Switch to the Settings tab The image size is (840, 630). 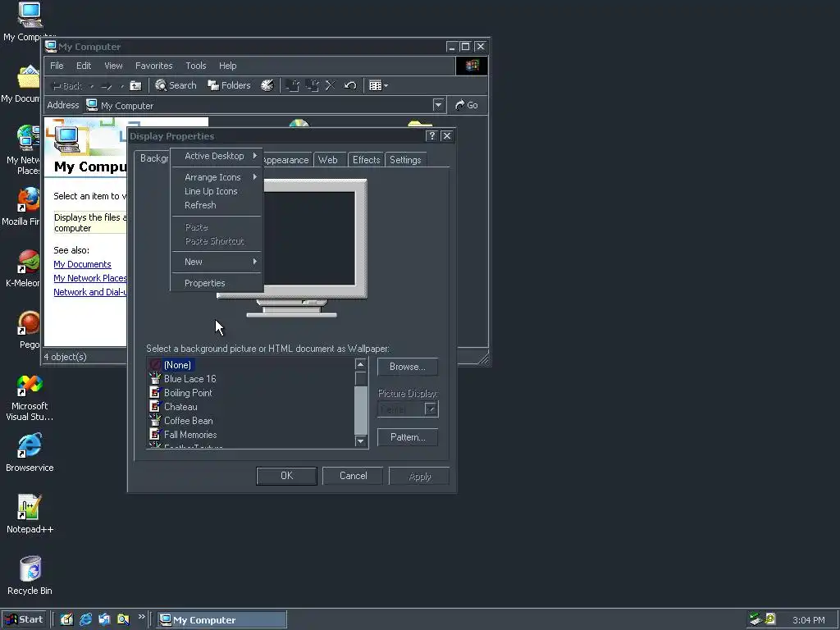[405, 160]
